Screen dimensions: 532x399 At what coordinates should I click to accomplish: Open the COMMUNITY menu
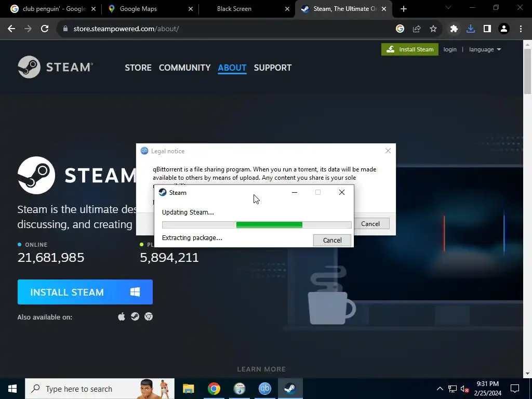point(184,68)
